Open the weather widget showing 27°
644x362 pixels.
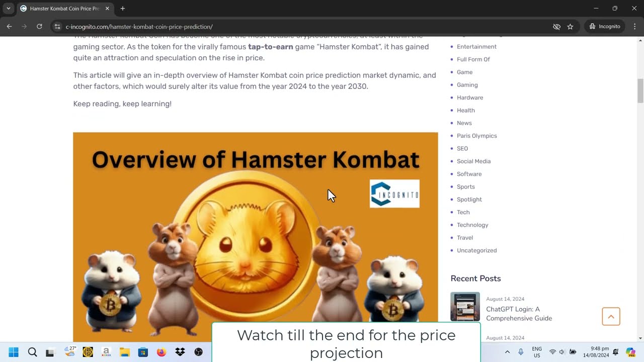pyautogui.click(x=70, y=351)
